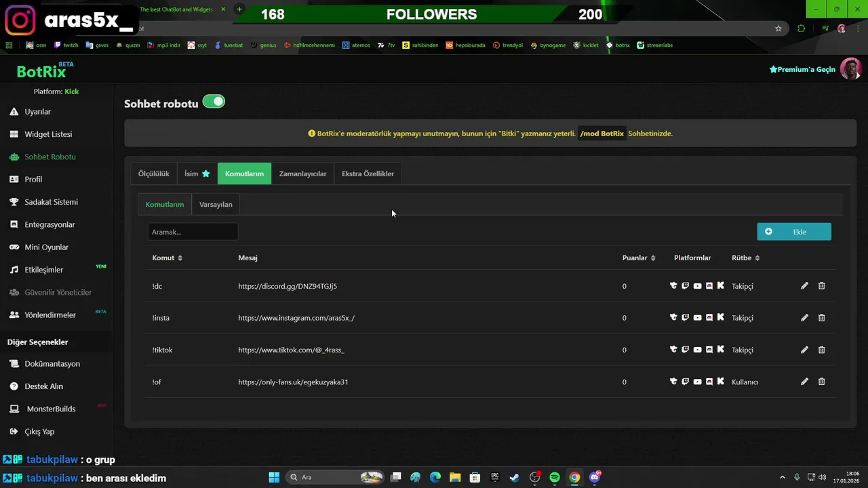Edit the !dc command with the pencil icon
The width and height of the screenshot is (868, 488).
point(804,286)
